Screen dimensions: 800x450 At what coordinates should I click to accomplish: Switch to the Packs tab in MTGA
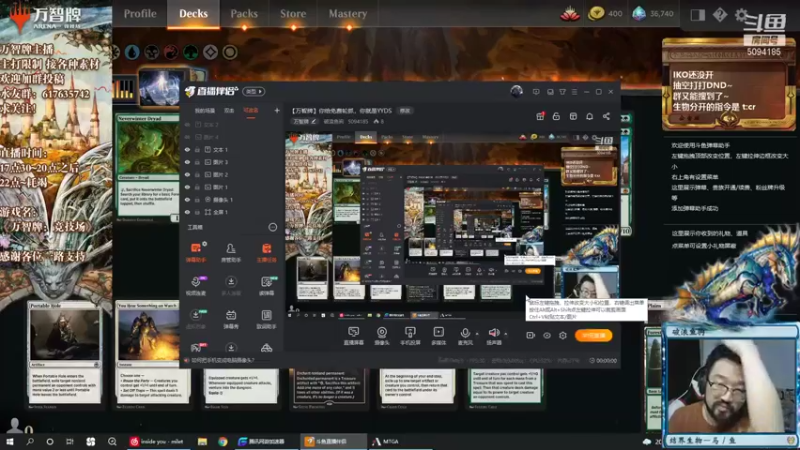(x=244, y=14)
